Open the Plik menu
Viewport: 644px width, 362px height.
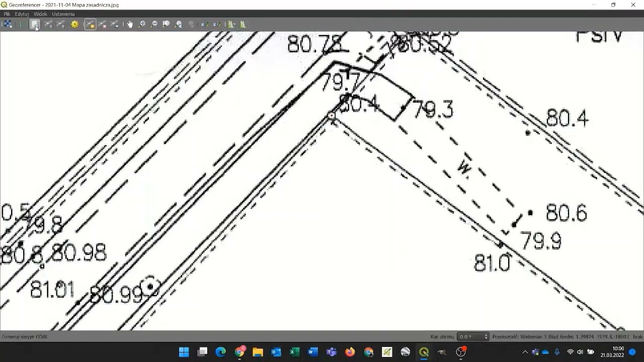(x=7, y=14)
